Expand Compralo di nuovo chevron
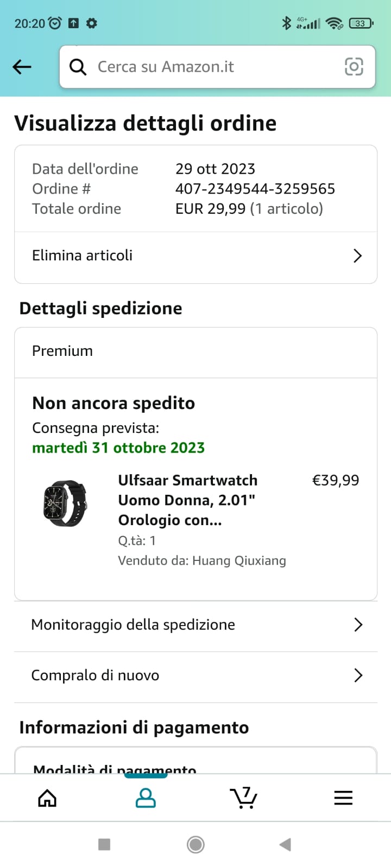391x868 pixels. 358,675
